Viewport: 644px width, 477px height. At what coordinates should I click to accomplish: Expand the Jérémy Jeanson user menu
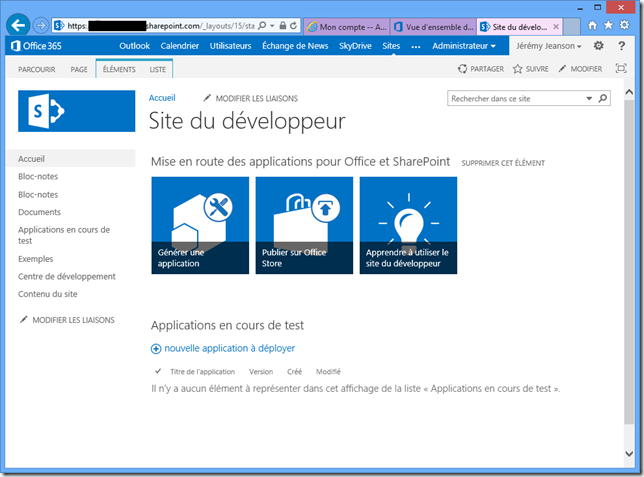point(549,46)
